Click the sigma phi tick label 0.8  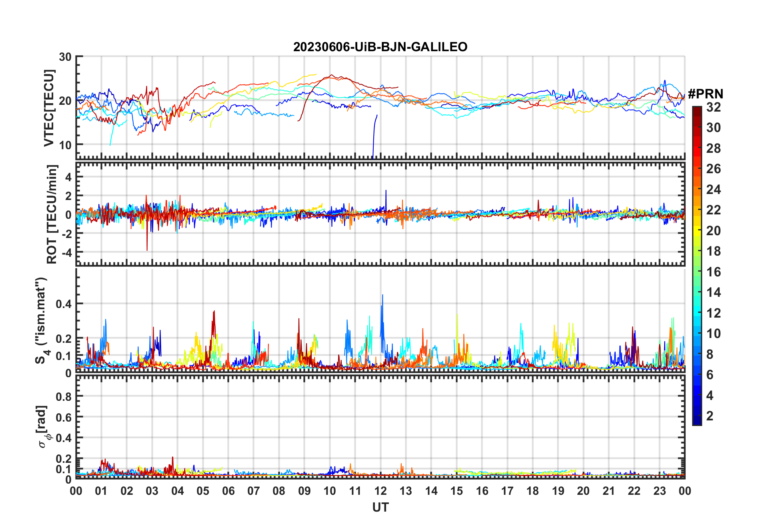pos(64,396)
